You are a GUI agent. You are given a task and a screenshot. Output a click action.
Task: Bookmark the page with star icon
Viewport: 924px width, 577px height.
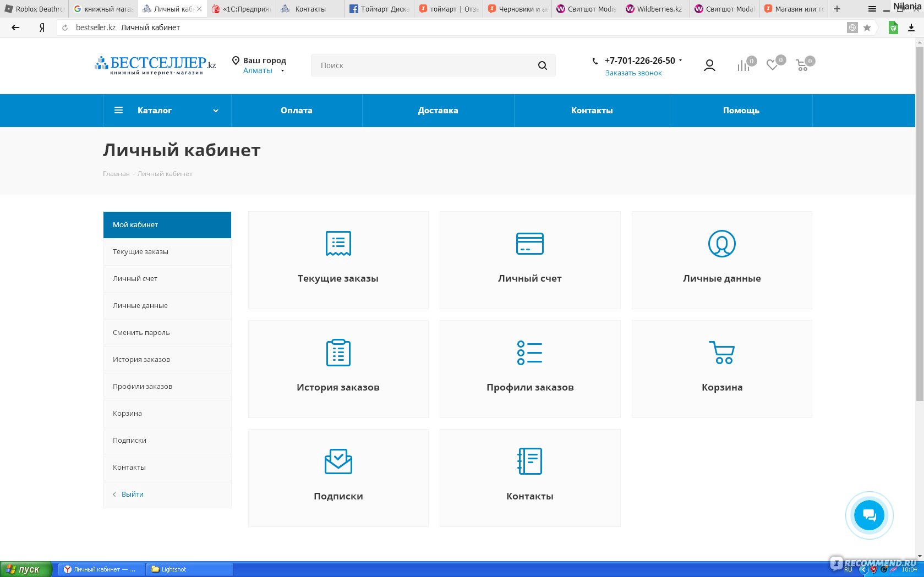click(x=867, y=28)
